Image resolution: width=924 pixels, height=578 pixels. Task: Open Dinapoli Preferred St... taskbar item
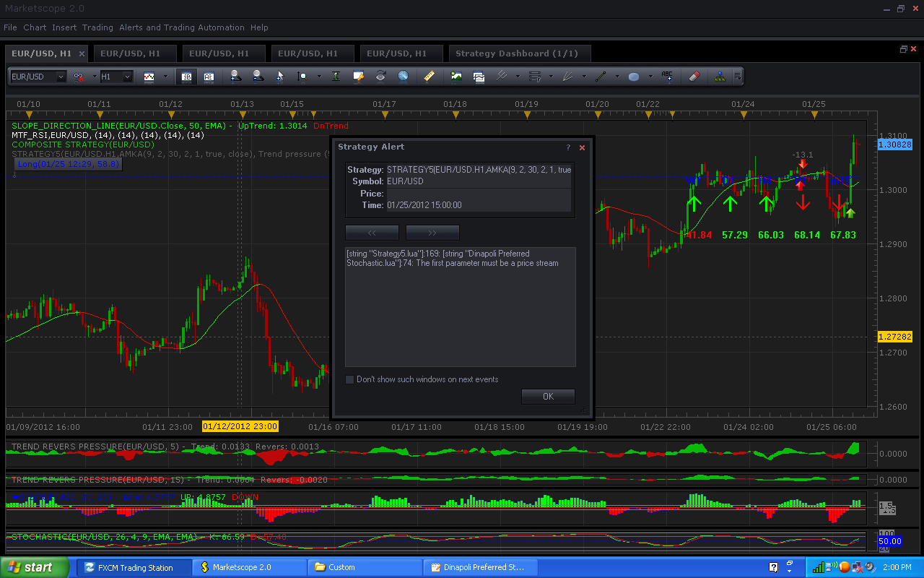coord(480,567)
